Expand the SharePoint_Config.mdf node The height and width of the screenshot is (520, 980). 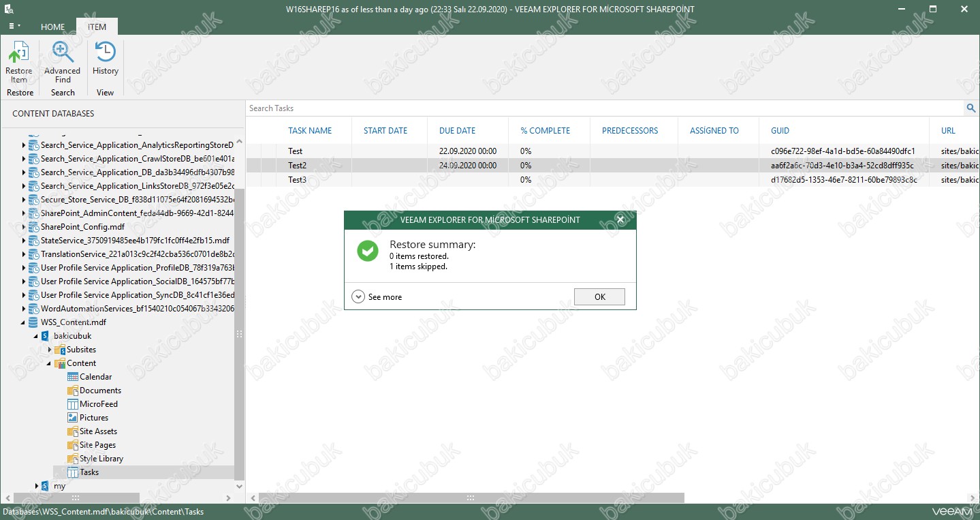point(24,227)
